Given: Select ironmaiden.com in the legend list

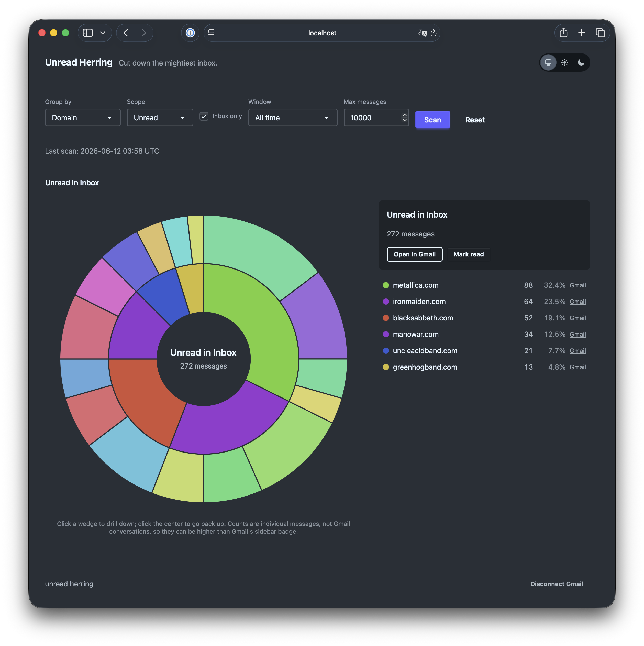Looking at the screenshot, I should tap(419, 302).
